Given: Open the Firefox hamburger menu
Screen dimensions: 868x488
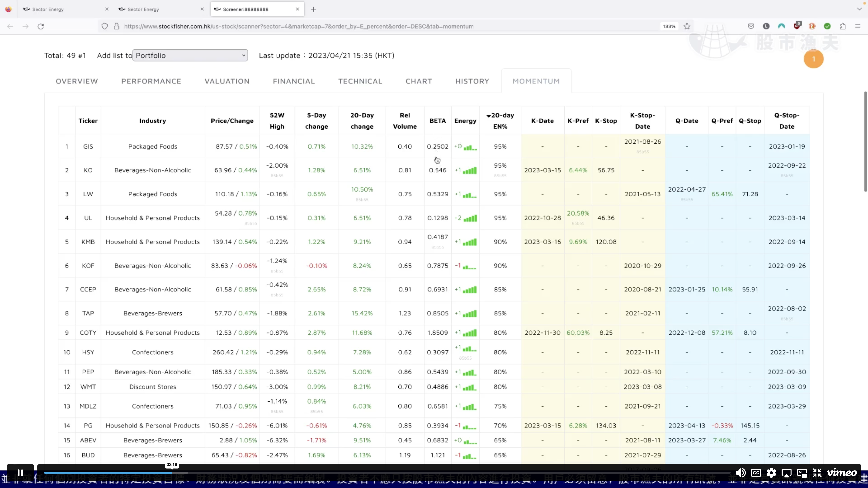Looking at the screenshot, I should (x=858, y=26).
